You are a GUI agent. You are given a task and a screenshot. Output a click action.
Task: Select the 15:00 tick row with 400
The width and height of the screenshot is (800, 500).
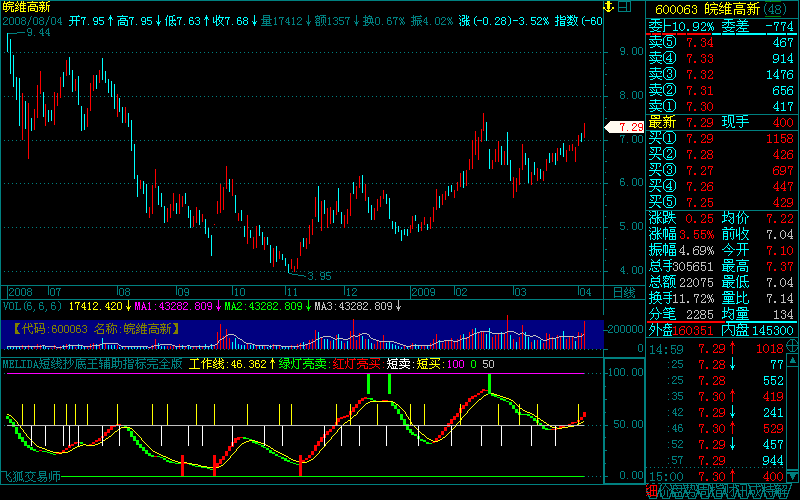716,477
